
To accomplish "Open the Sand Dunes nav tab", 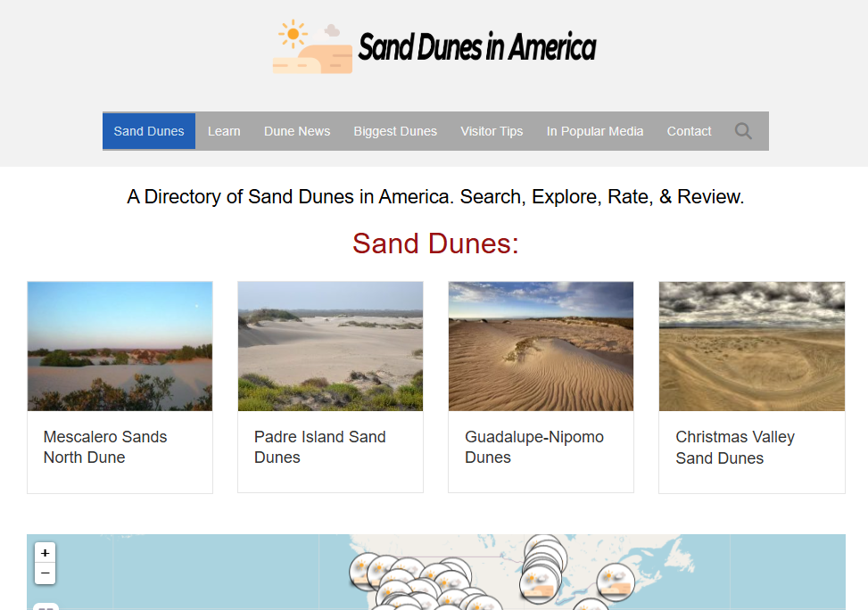I will click(149, 131).
